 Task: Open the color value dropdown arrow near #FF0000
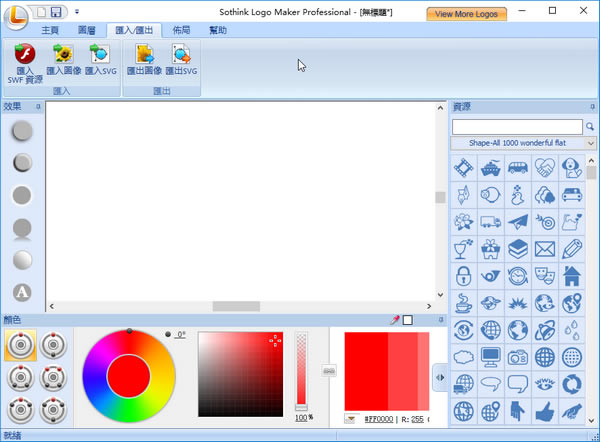pos(350,419)
